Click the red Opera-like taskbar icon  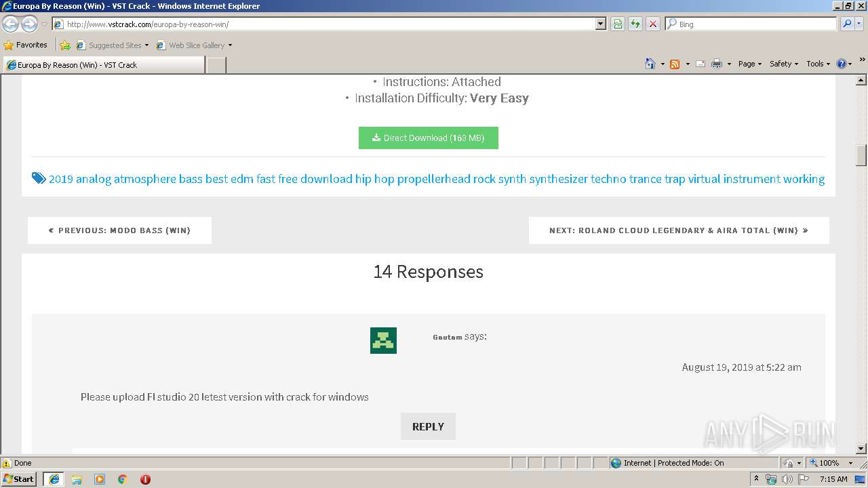click(x=145, y=479)
